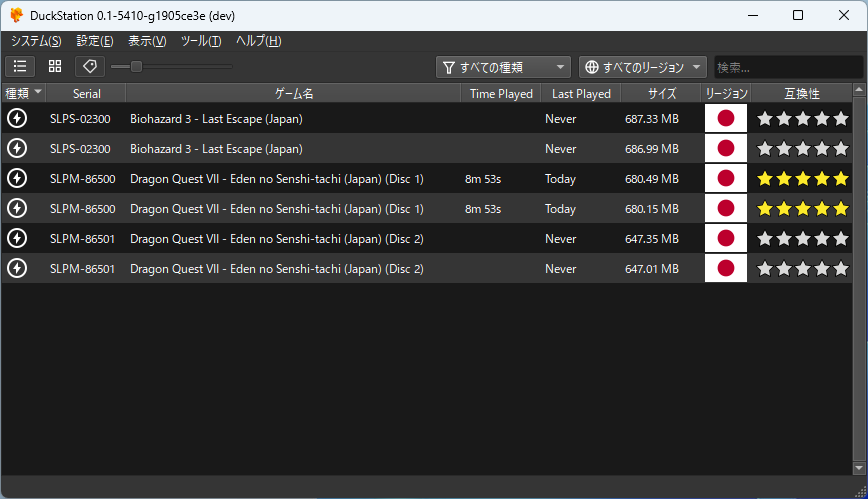Viewport: 868px width, 499px height.
Task: Click the disc icon of 647.35 MB Dragon Quest row
Action: coord(17,238)
